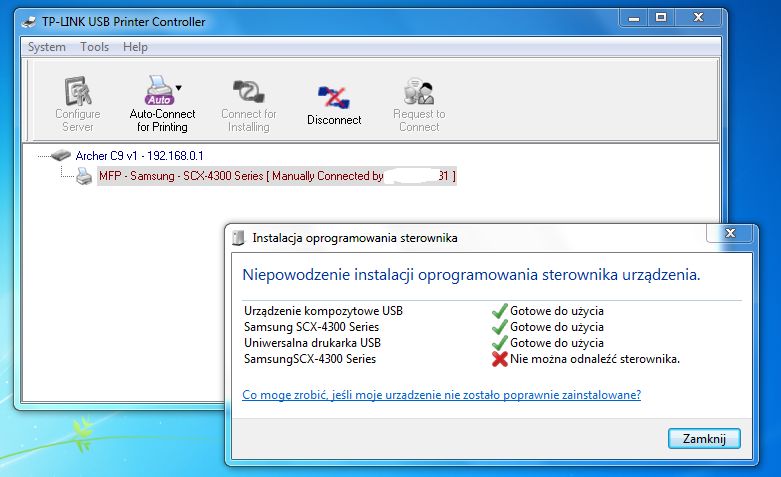Click the red X failure icon
The height and width of the screenshot is (477, 781).
[x=500, y=359]
